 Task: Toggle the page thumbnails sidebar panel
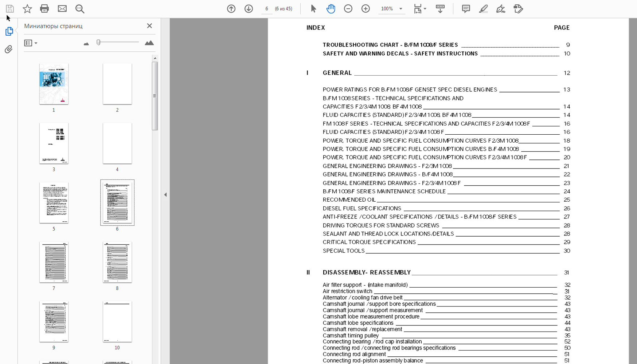point(9,31)
